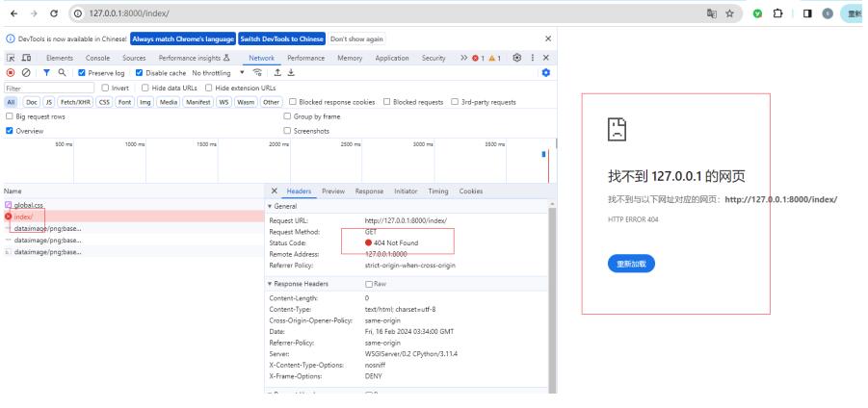Viewport: 868px width, 408px height.
Task: Switch to the Response tab
Action: click(369, 191)
